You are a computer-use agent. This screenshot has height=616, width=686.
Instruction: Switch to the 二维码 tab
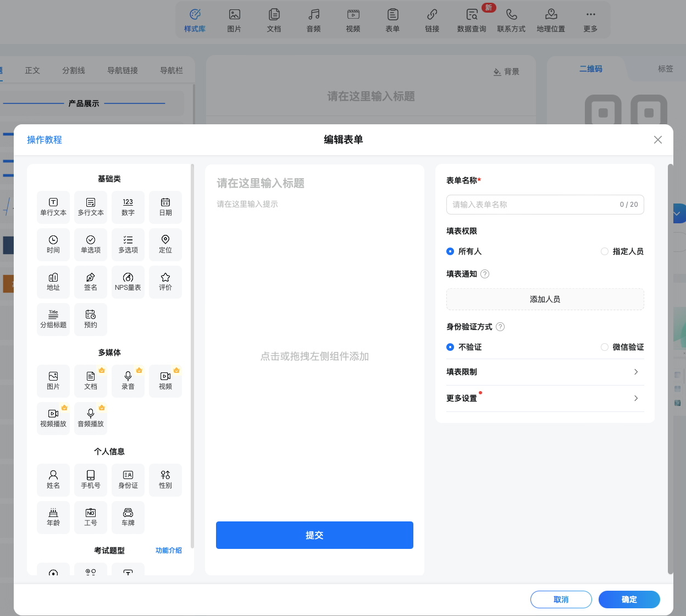click(591, 69)
